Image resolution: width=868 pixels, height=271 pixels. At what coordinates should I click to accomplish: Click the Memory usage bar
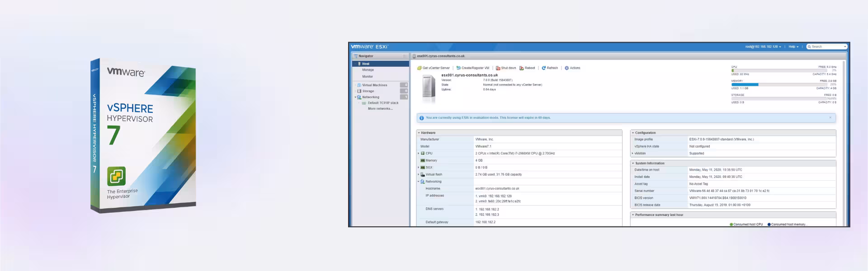pyautogui.click(x=778, y=84)
